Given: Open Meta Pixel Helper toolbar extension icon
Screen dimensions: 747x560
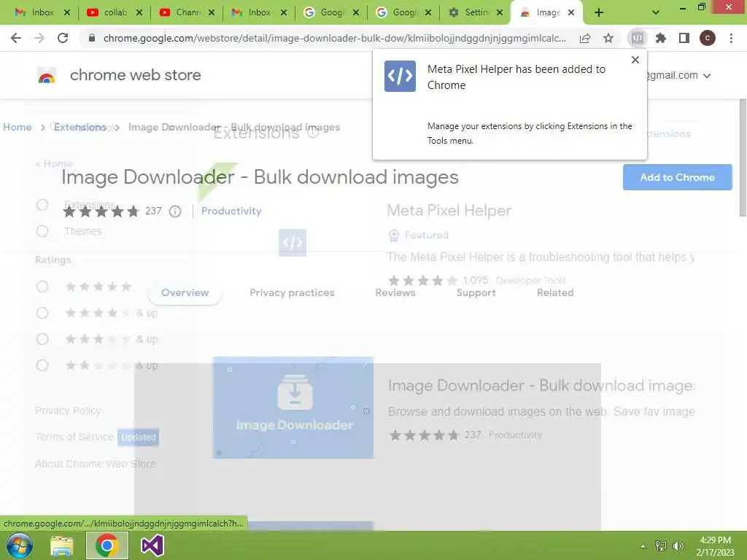Looking at the screenshot, I should point(638,38).
